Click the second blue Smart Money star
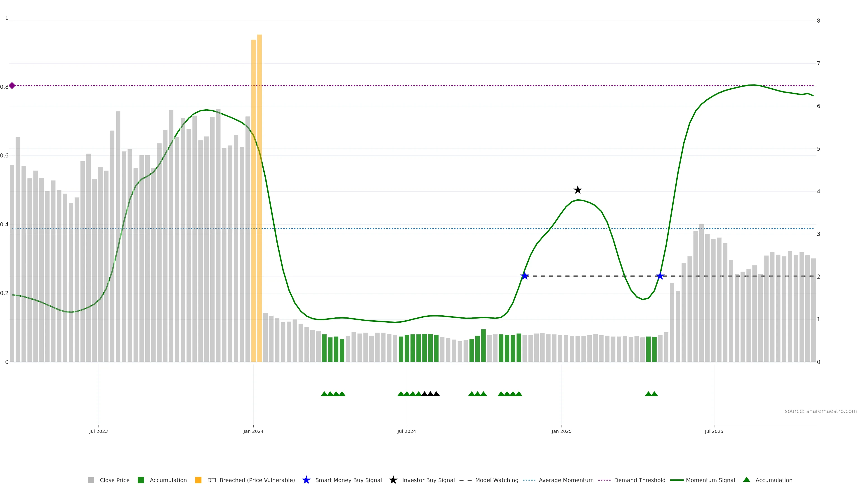868x488 pixels. [x=660, y=276]
